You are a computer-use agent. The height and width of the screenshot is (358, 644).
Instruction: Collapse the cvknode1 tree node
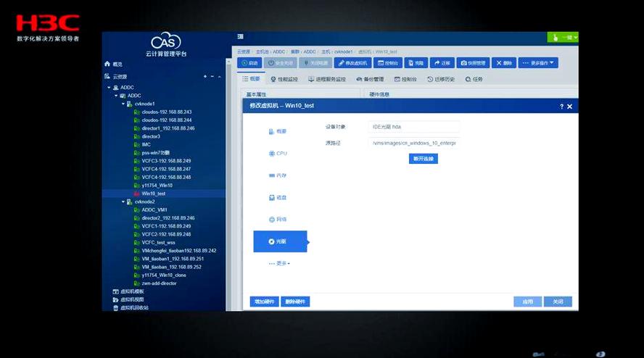click(x=123, y=104)
